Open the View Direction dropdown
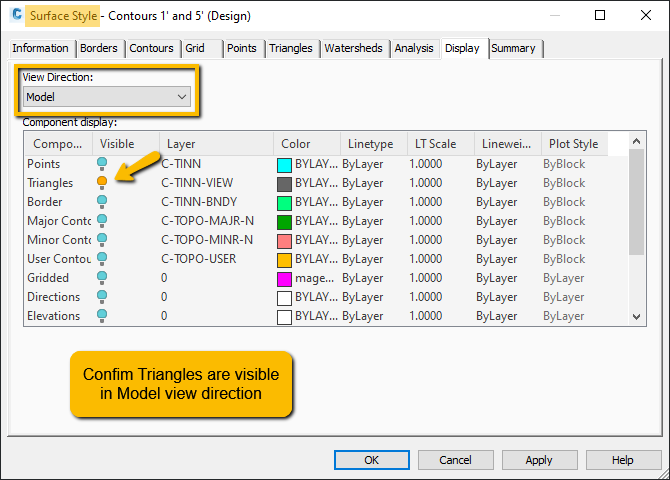This screenshot has width=670, height=480. click(106, 97)
